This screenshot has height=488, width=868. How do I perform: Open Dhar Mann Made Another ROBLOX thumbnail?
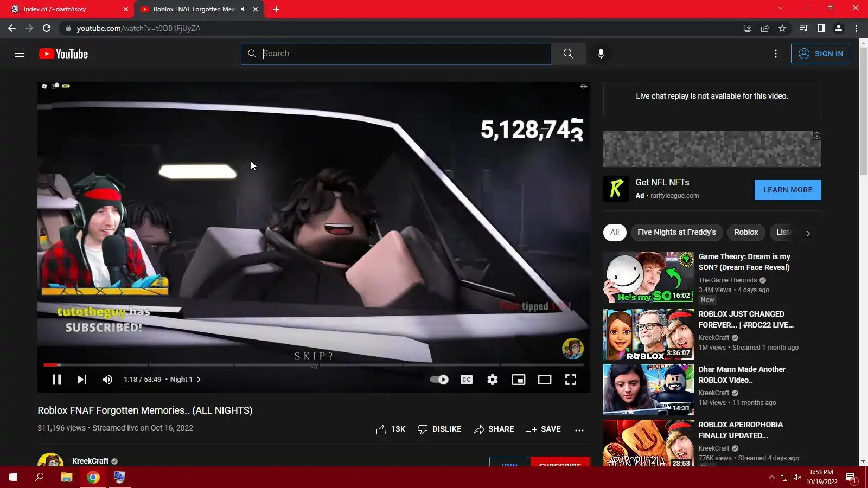tap(648, 390)
